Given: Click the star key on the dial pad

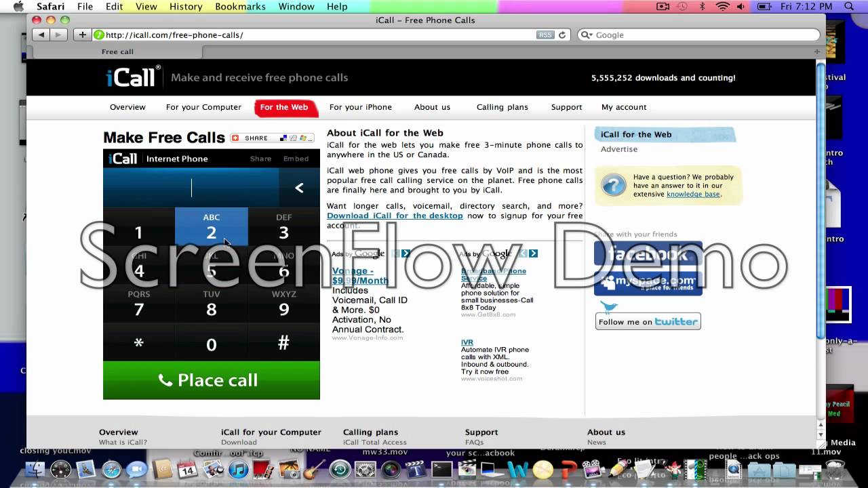Looking at the screenshot, I should 138,342.
